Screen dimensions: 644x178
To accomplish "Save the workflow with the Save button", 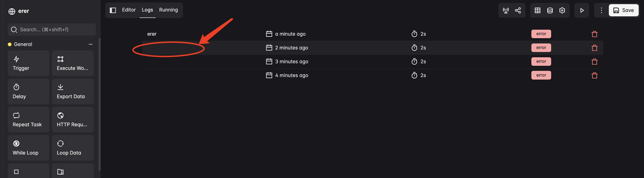I will coord(624,10).
